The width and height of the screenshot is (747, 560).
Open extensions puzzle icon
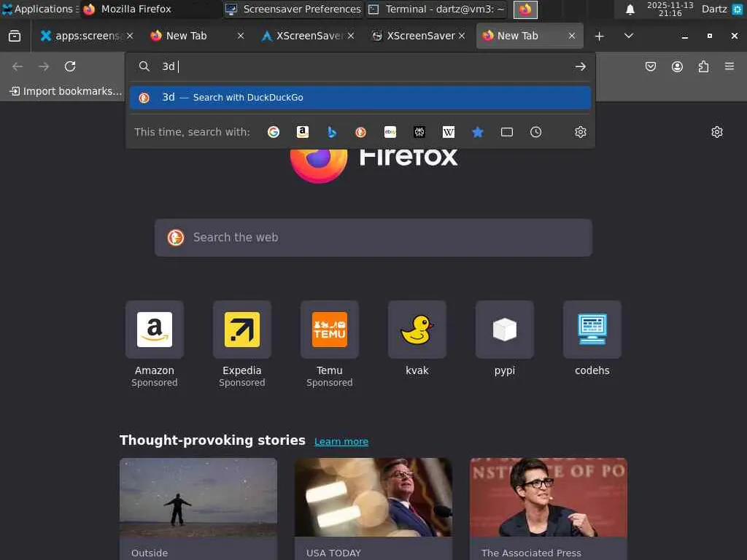703,66
